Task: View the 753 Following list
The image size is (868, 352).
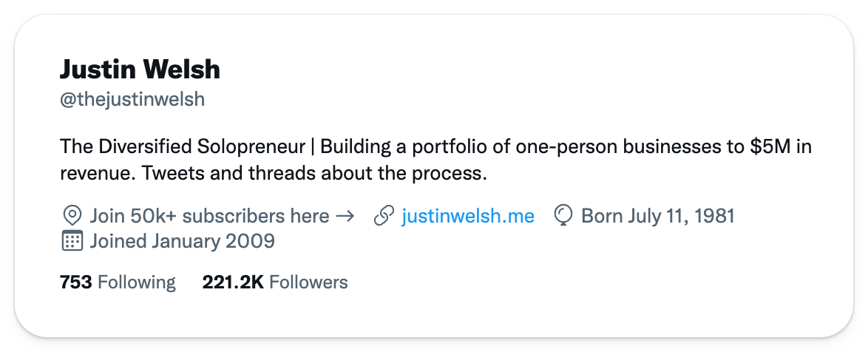Action: [118, 282]
